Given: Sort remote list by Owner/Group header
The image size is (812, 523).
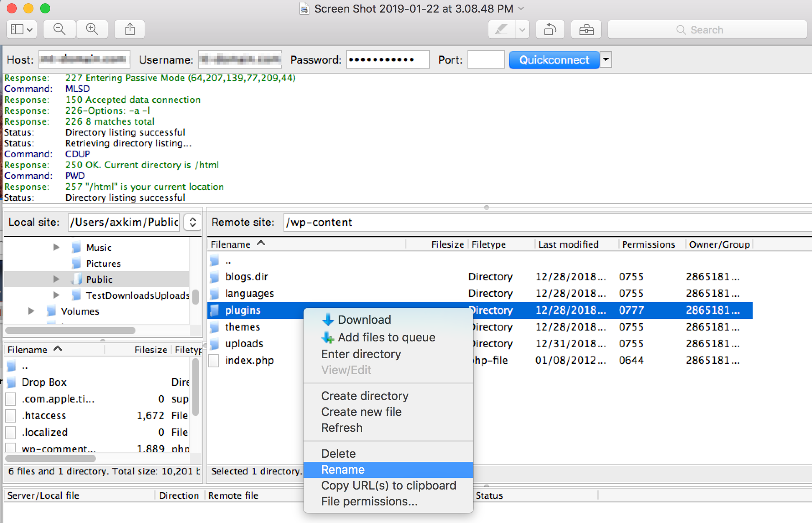Looking at the screenshot, I should (x=719, y=244).
